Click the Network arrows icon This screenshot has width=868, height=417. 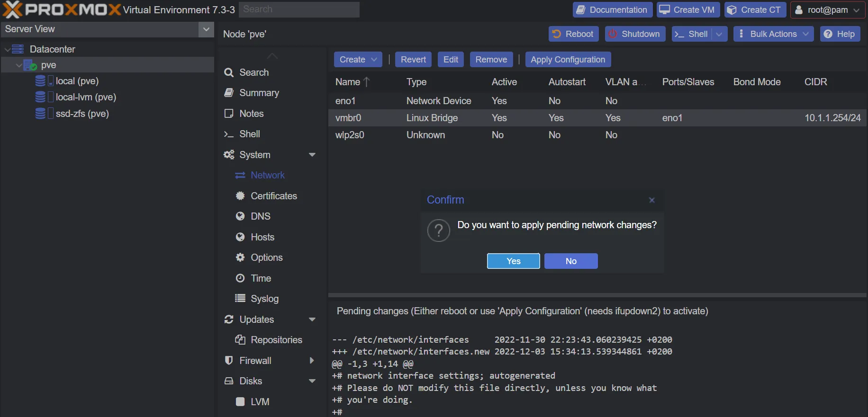pyautogui.click(x=240, y=175)
